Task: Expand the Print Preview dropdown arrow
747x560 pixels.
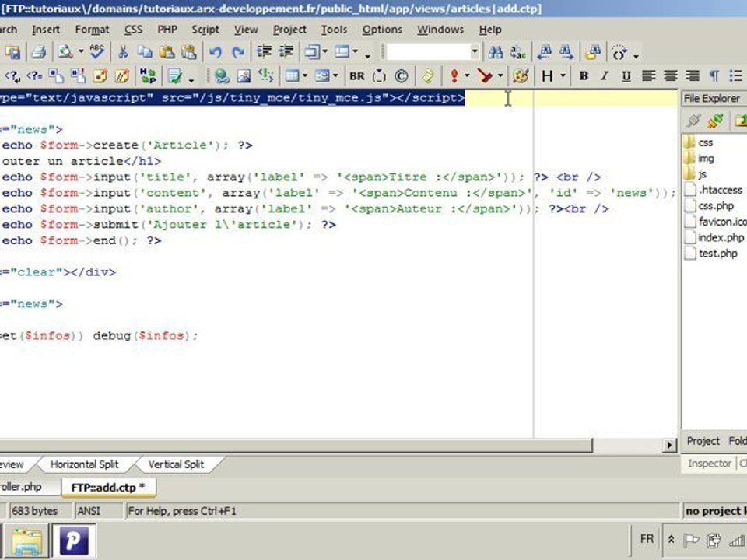Action: (x=81, y=52)
